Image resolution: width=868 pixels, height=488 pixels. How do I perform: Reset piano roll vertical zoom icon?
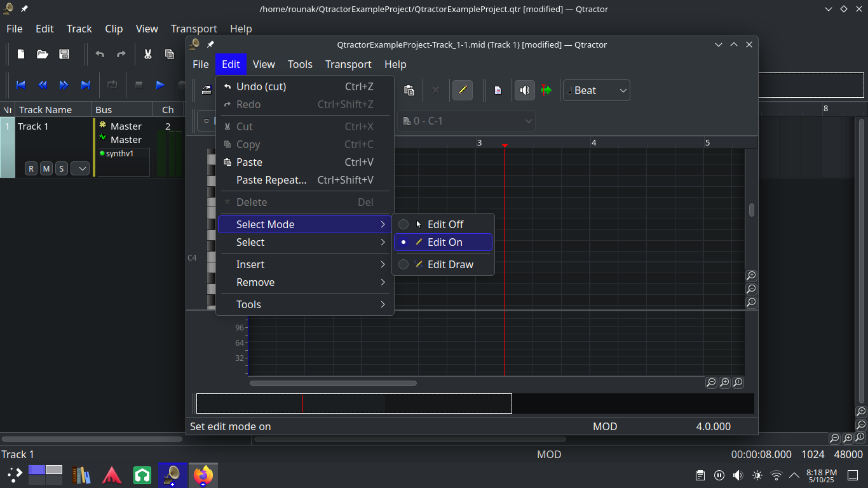751,302
